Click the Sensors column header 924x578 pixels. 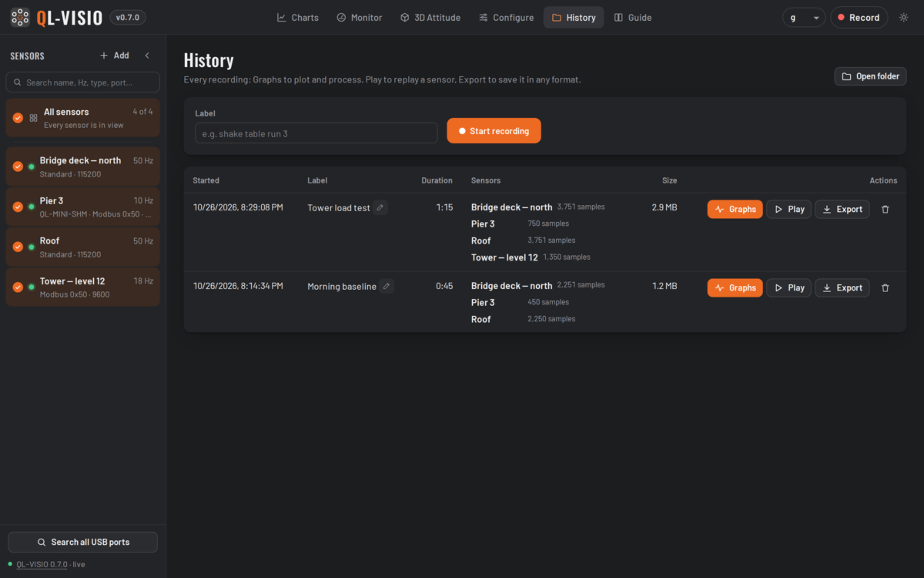coord(486,180)
